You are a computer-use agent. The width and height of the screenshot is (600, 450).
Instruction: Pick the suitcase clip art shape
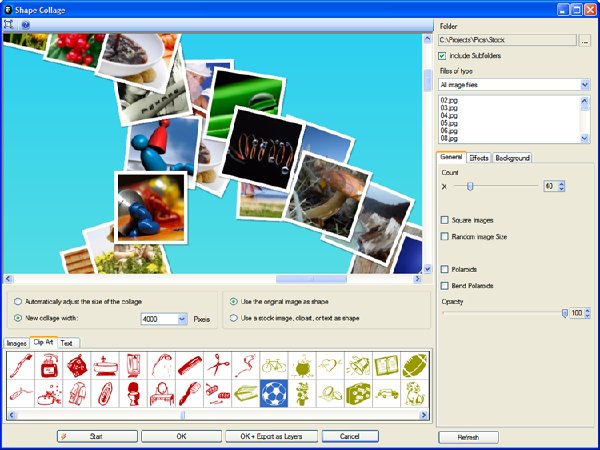coord(359,393)
